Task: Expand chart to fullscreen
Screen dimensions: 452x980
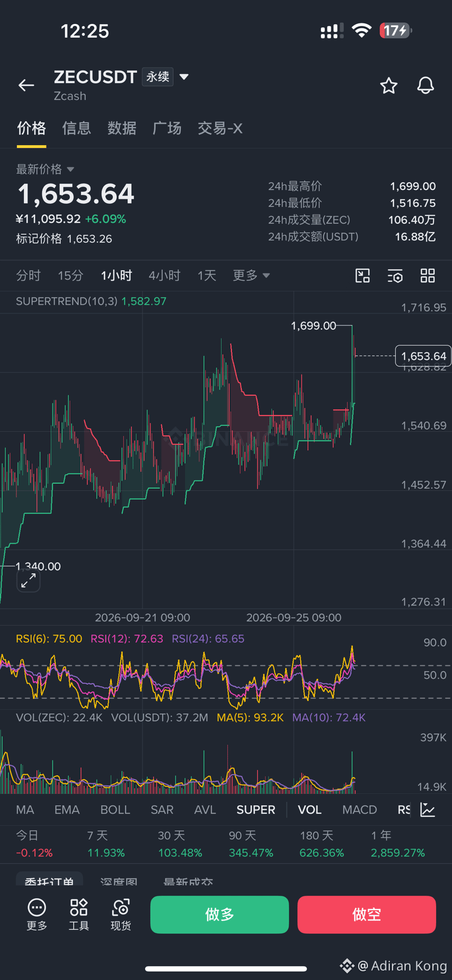Action: 28,580
